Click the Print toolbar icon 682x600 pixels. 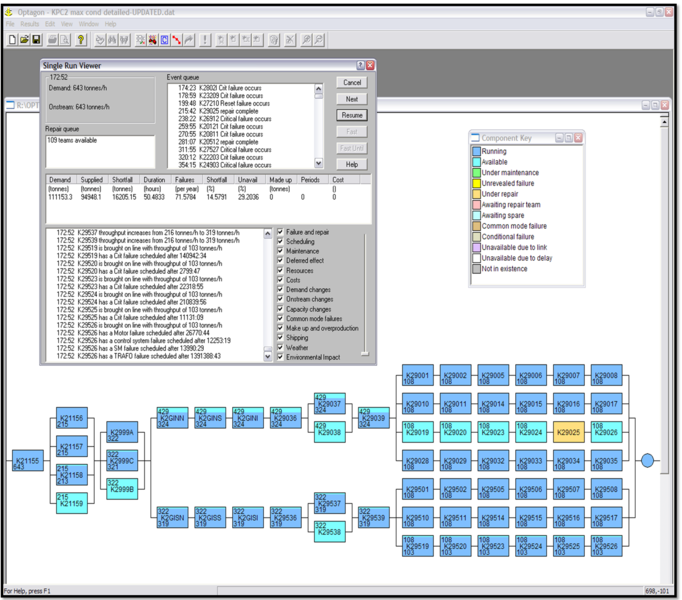(52, 40)
